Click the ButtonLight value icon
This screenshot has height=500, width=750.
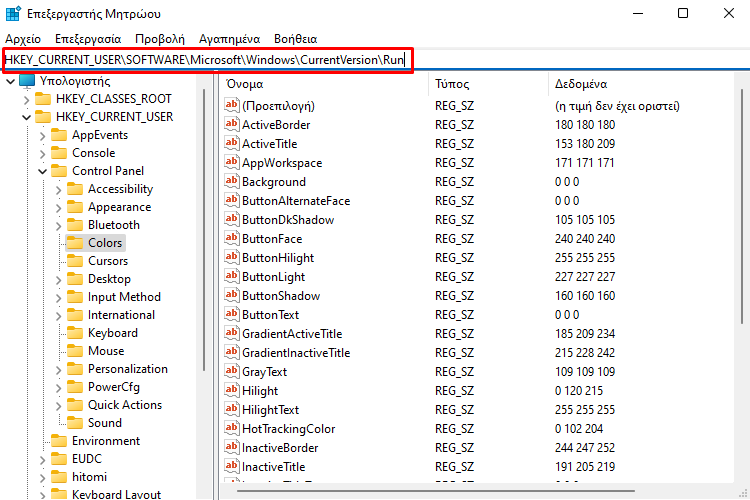(x=232, y=276)
